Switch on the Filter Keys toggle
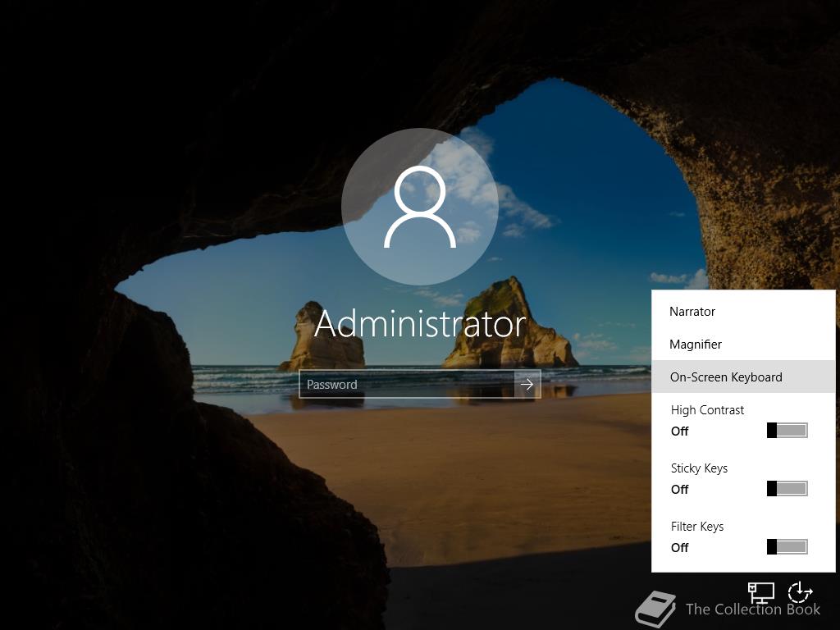840x630 pixels. click(787, 547)
